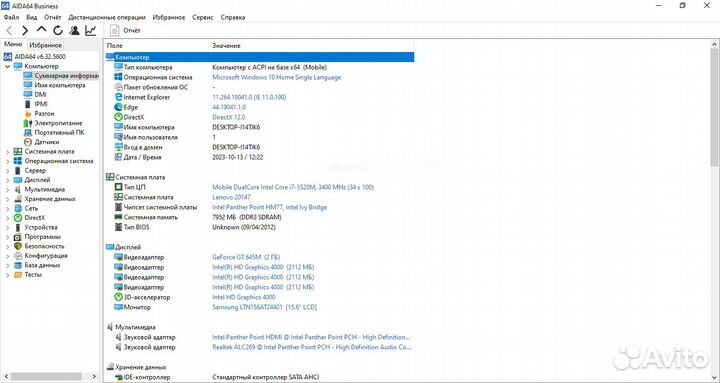Click the Портативный ПК laptop icon in tree

tap(28, 133)
